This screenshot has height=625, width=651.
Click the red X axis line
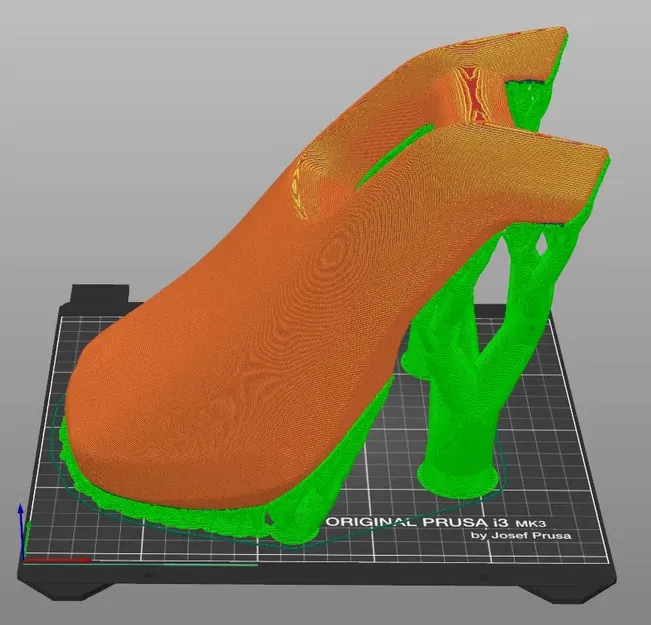pyautogui.click(x=56, y=560)
